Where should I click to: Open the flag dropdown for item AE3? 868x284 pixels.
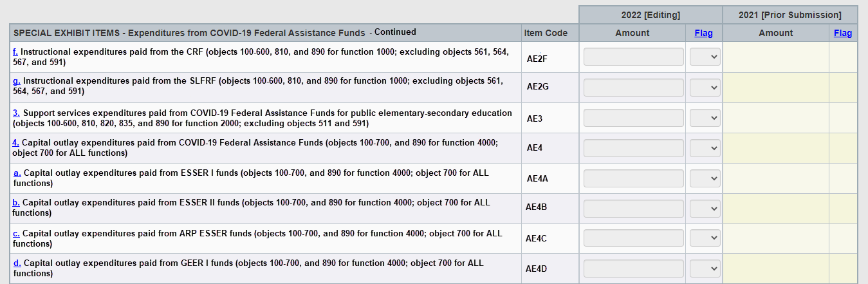[705, 118]
